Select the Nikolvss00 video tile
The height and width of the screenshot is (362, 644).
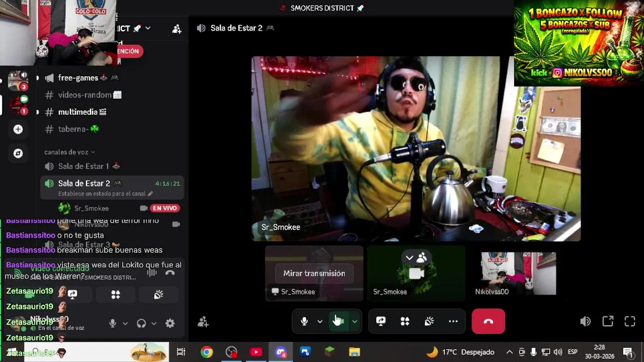pos(518,274)
